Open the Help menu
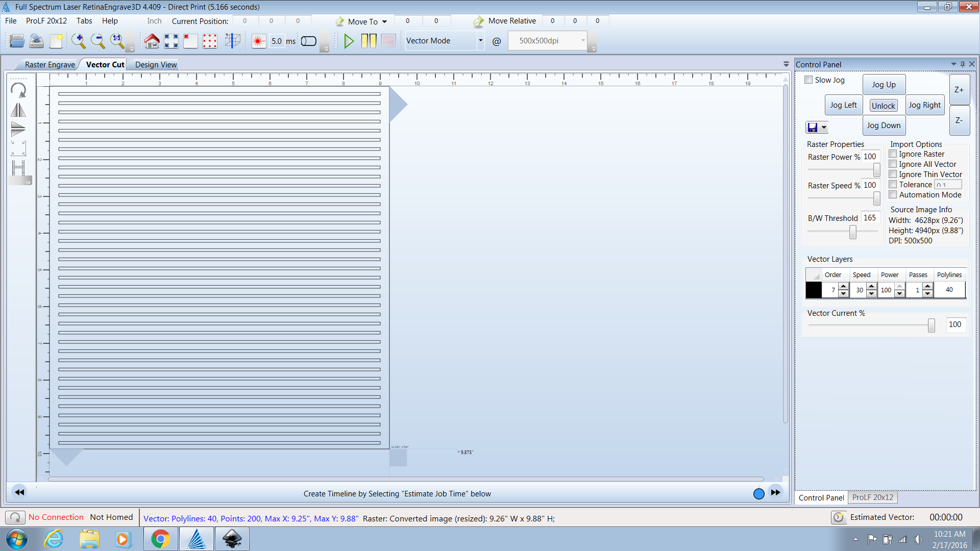The height and width of the screenshot is (551, 980). (110, 21)
